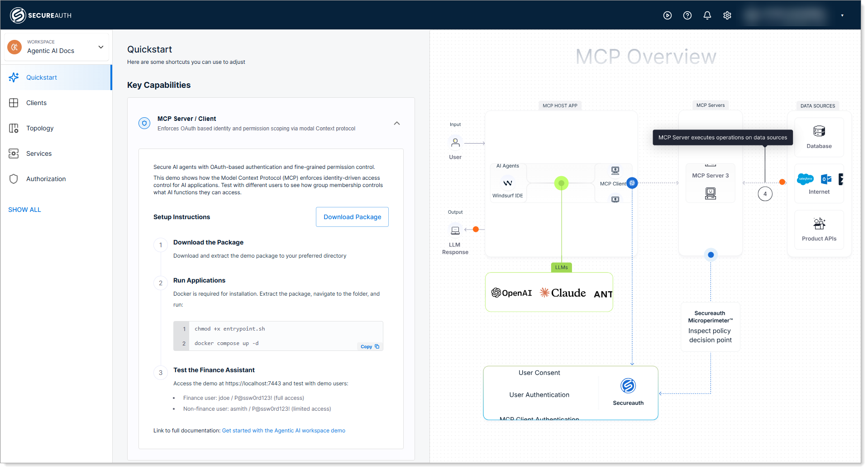Click SHOW ALL in the sidebar
This screenshot has width=868, height=470.
click(x=24, y=210)
